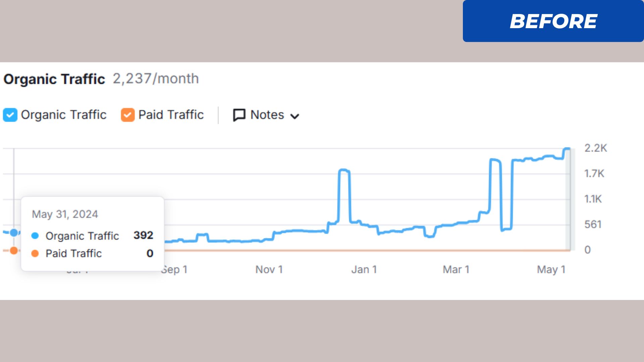Click the 2,237/month traffic value
644x362 pixels.
coord(156,79)
